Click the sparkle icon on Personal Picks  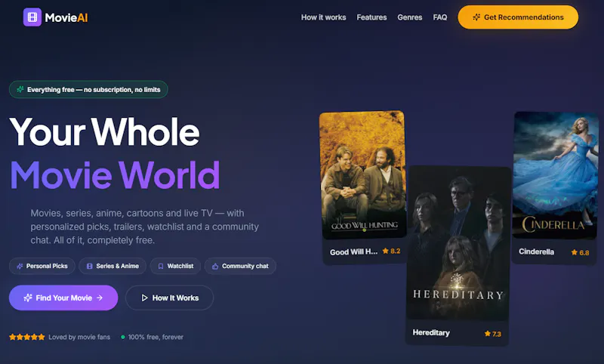point(20,266)
